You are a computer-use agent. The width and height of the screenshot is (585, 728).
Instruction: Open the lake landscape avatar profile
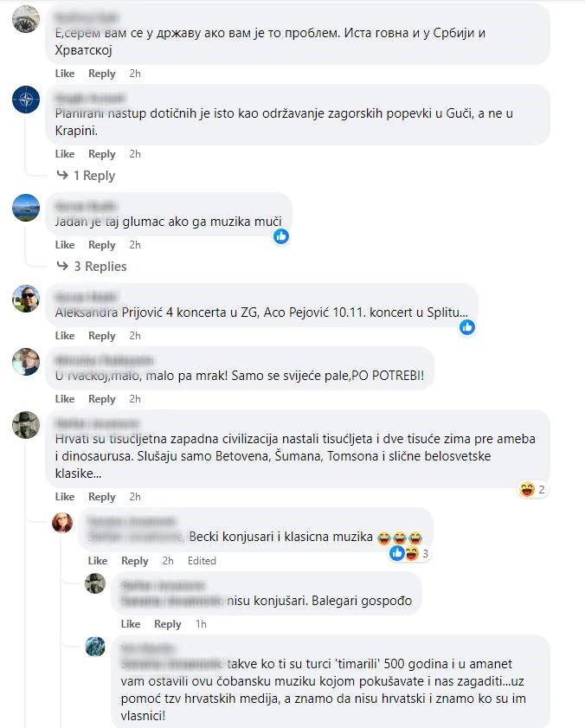coord(26,208)
